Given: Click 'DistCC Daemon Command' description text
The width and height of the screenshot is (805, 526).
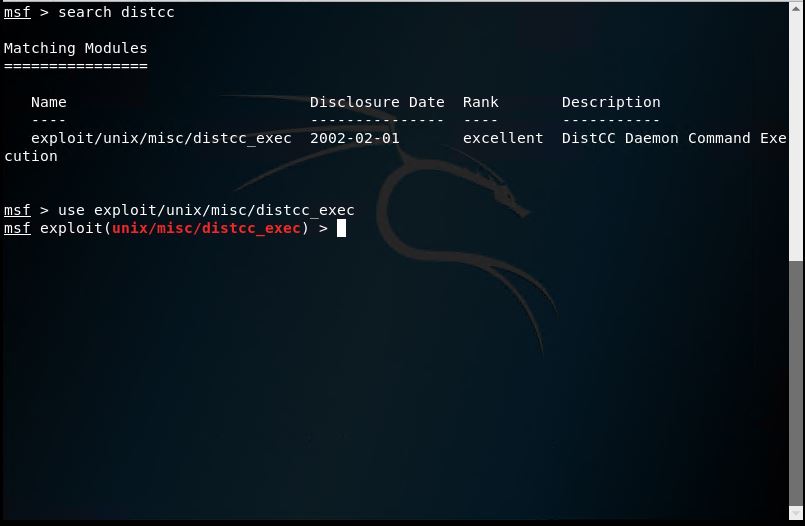Looking at the screenshot, I should click(656, 139).
